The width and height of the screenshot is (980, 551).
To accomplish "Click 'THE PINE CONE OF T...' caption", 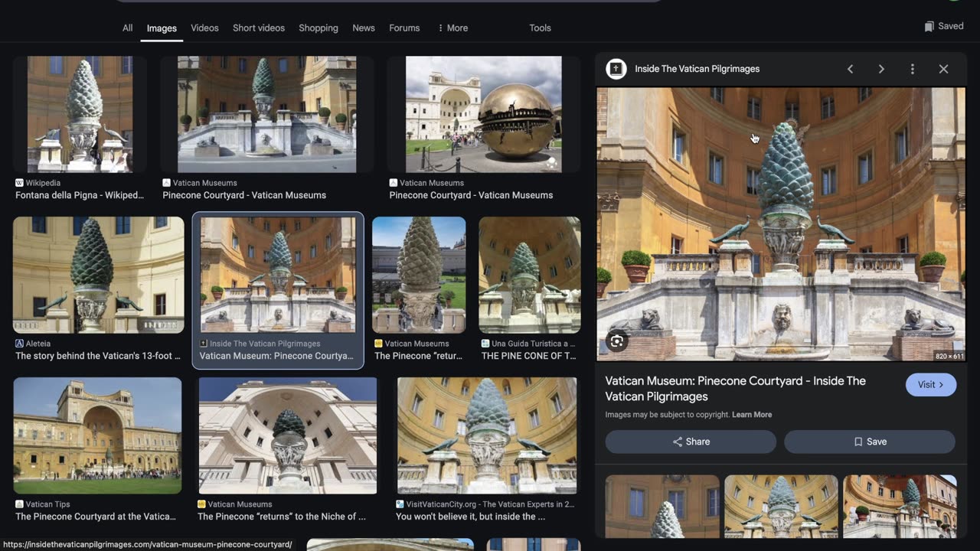I will coord(528,356).
